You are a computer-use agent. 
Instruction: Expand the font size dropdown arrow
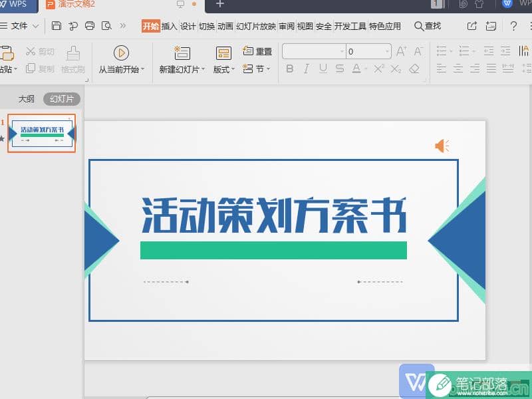tap(387, 52)
